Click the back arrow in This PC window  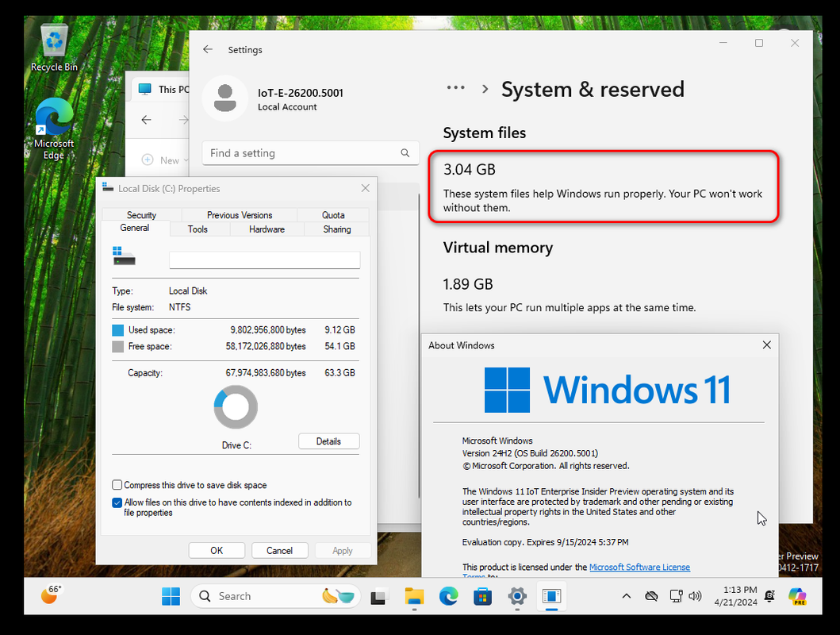pos(146,120)
